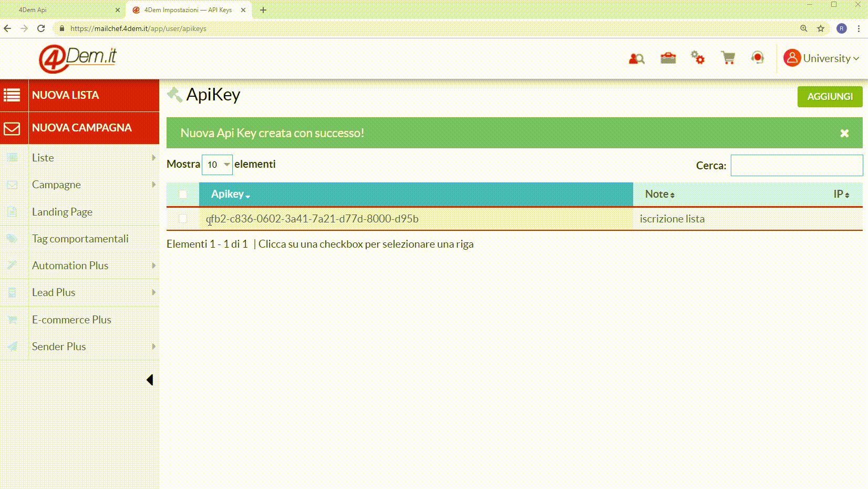
Task: Collapse the sidebar with the black arrow
Action: click(x=150, y=380)
